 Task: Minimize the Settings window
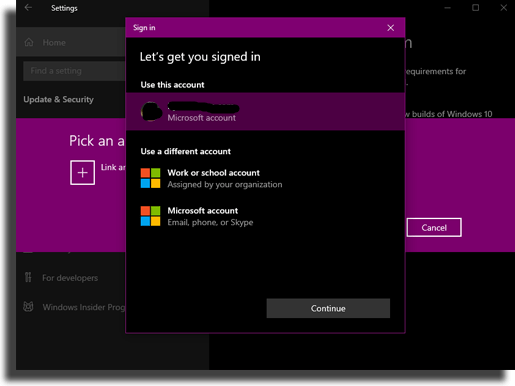click(447, 8)
